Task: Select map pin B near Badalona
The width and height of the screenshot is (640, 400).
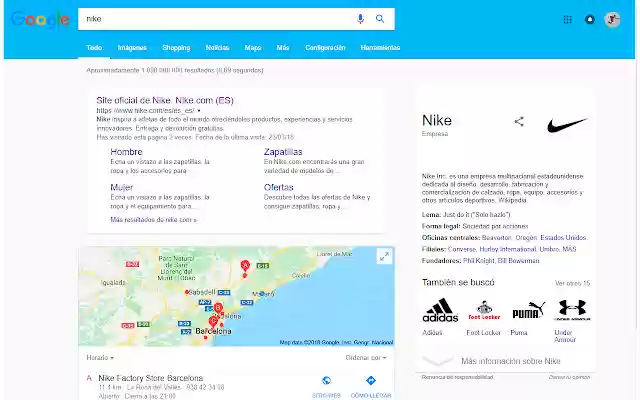Action: 218,308
